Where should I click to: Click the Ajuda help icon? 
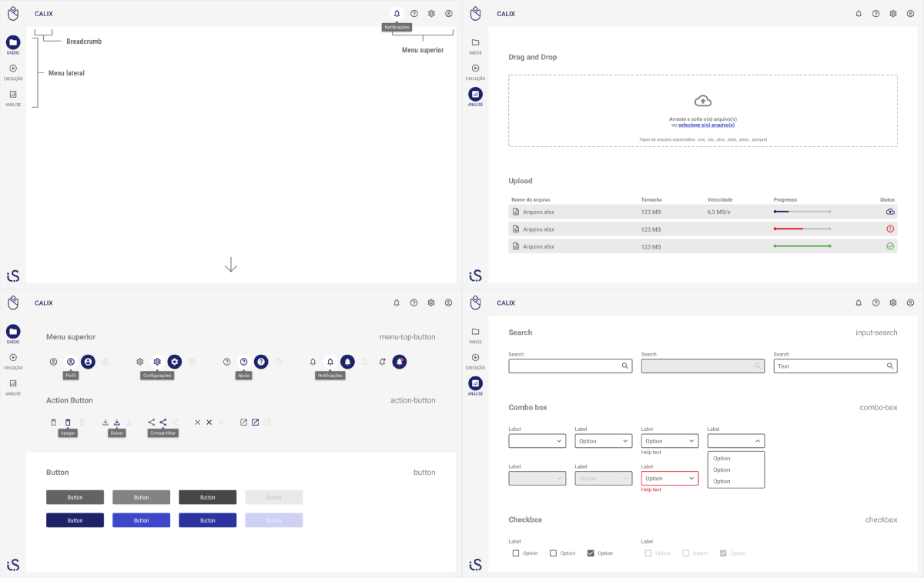[x=243, y=362]
